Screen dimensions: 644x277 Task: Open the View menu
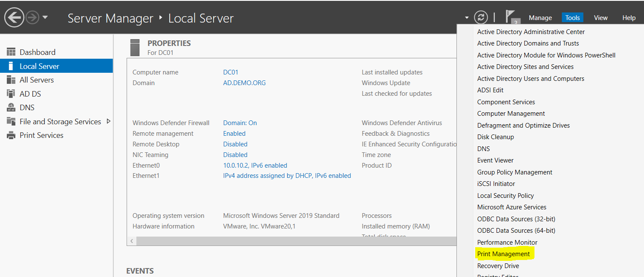coord(601,18)
